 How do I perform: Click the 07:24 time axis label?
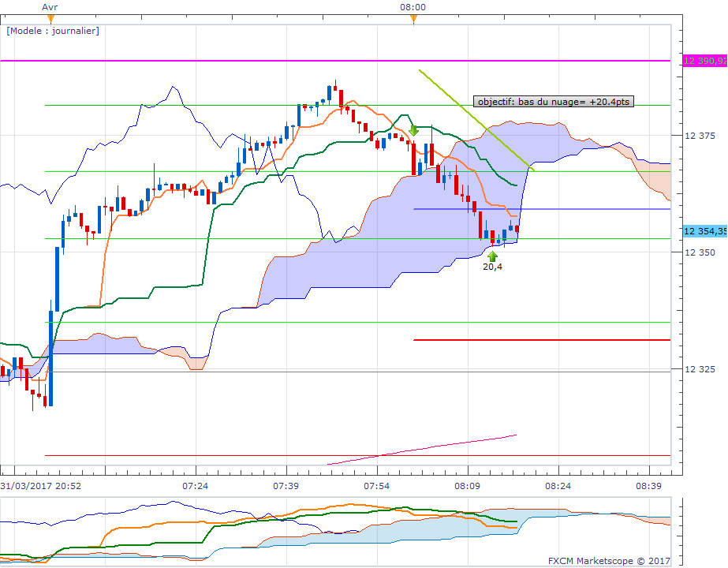(x=195, y=486)
